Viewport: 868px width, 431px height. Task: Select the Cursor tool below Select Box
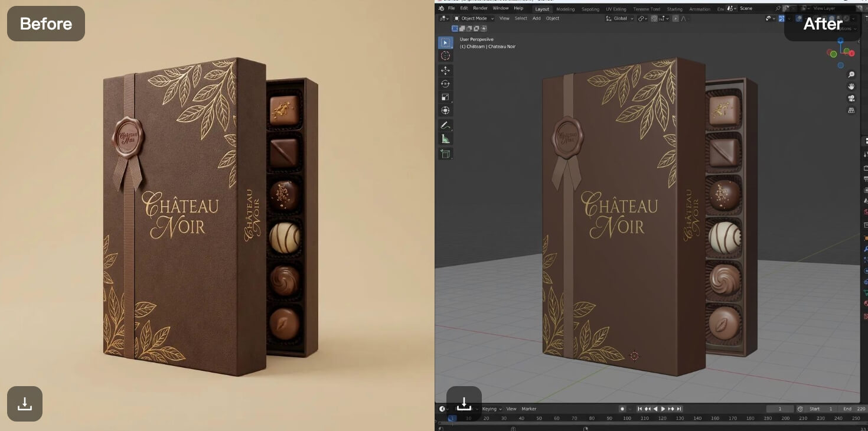[445, 55]
